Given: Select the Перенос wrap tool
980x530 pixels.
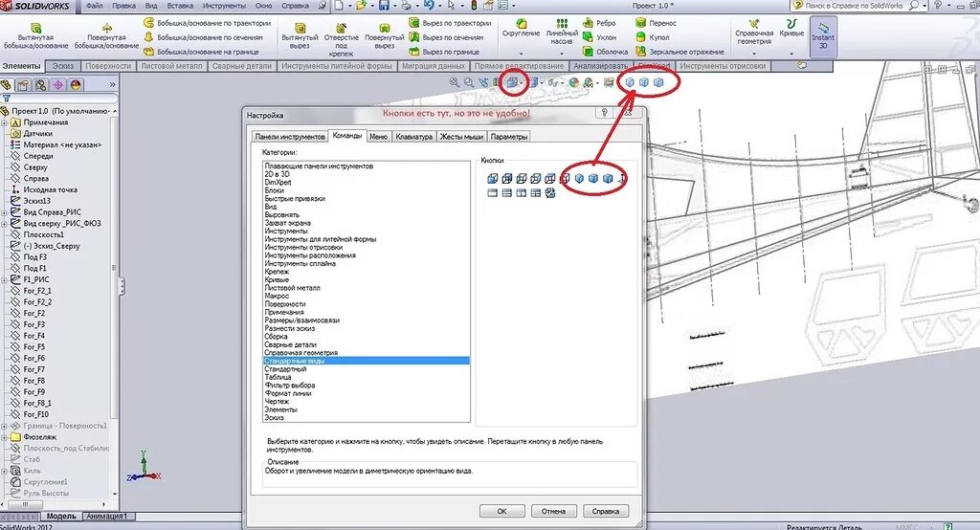Looking at the screenshot, I should pos(656,23).
